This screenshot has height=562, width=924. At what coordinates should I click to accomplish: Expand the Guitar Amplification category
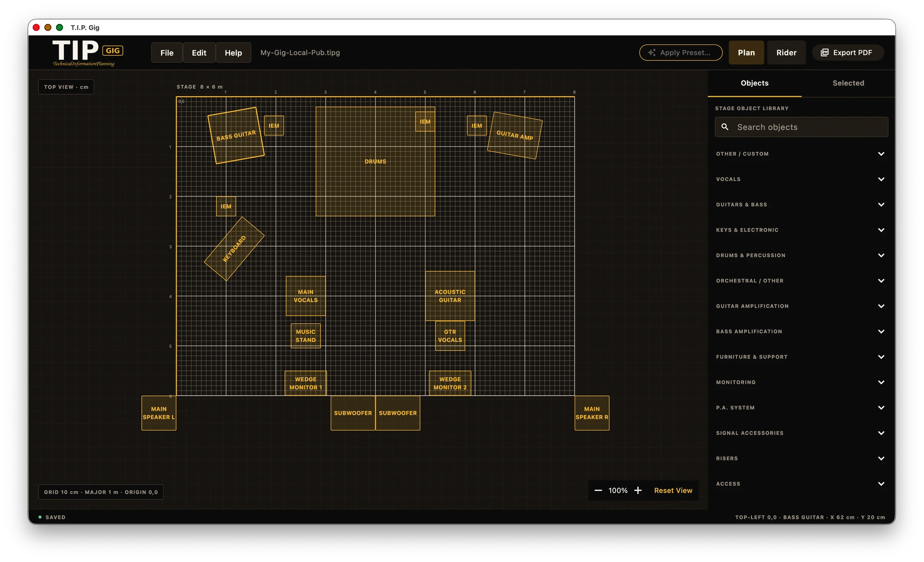pyautogui.click(x=801, y=306)
